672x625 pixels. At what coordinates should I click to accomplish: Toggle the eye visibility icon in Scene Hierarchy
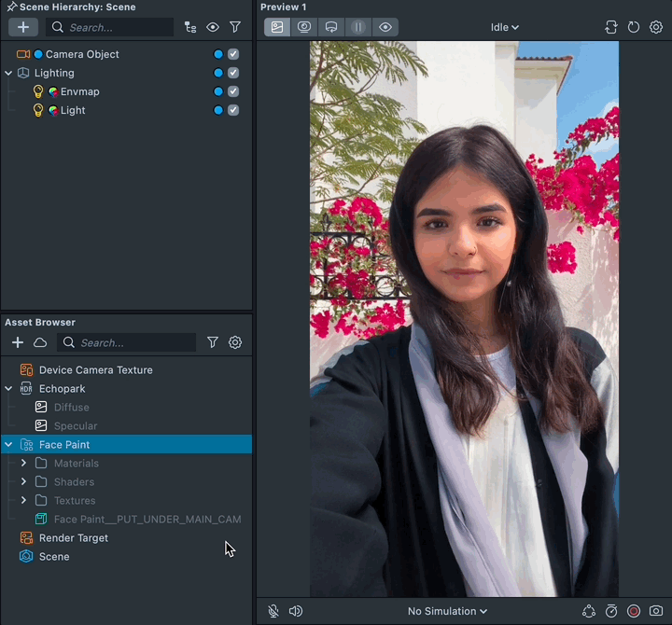click(x=213, y=27)
